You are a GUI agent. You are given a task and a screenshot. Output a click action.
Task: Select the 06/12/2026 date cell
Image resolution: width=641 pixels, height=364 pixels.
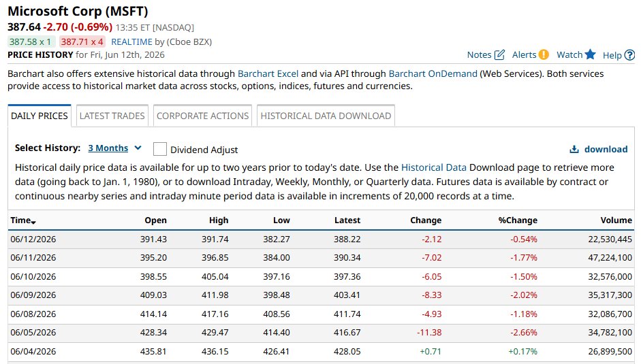(x=33, y=239)
